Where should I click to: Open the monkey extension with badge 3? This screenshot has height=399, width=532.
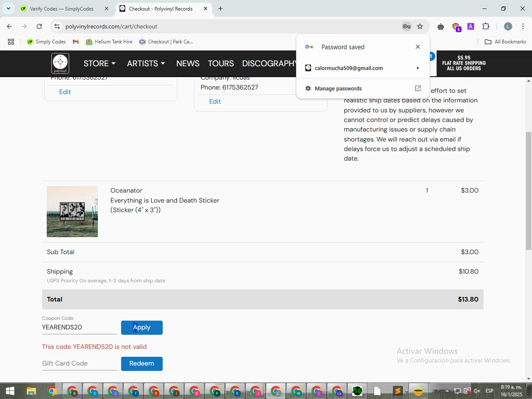(x=456, y=27)
